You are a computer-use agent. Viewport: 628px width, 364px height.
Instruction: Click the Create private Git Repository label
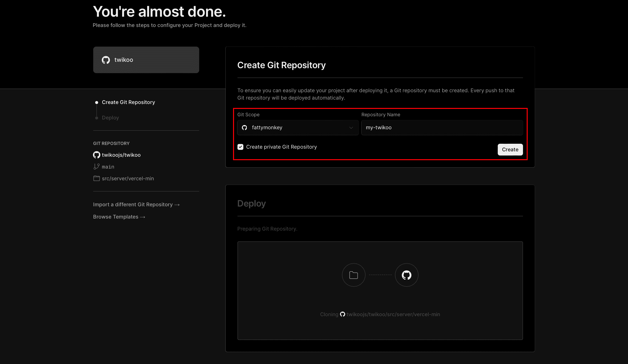(x=281, y=147)
